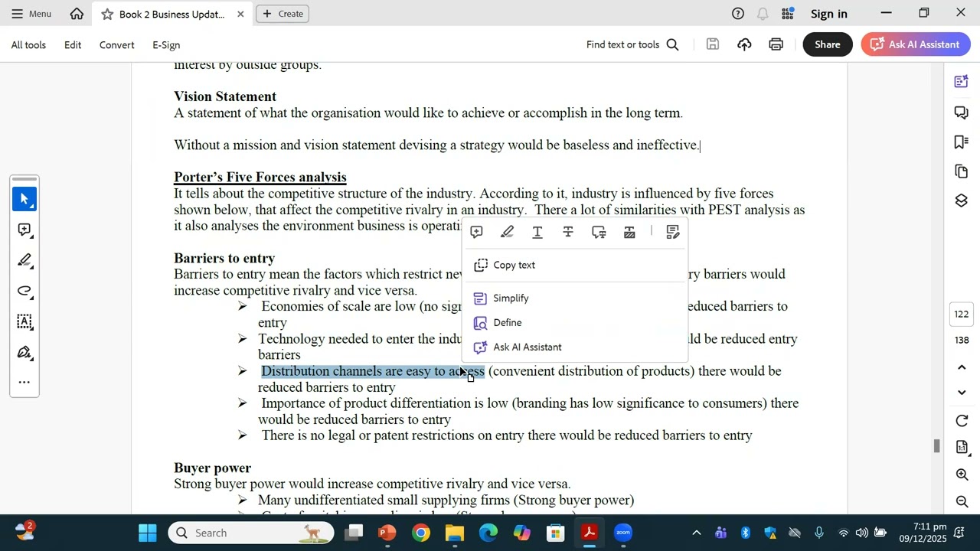Open the Windows Start menu
Image resolution: width=980 pixels, height=551 pixels.
tap(148, 533)
